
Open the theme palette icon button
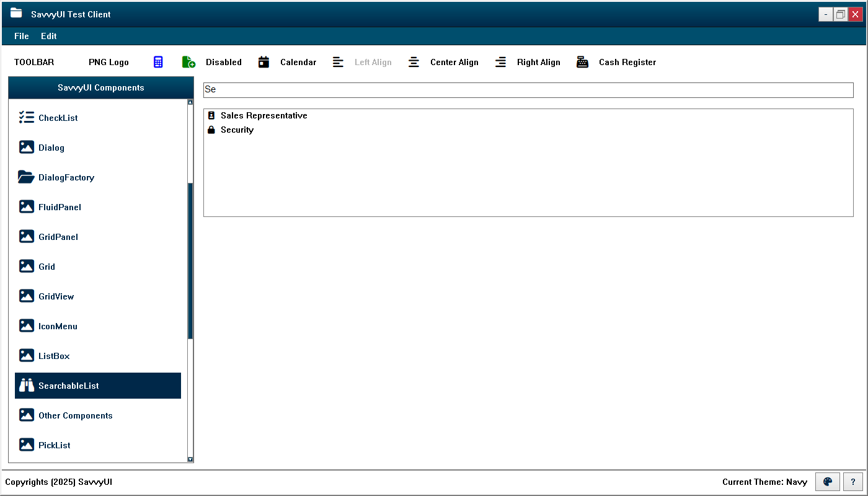[827, 482]
